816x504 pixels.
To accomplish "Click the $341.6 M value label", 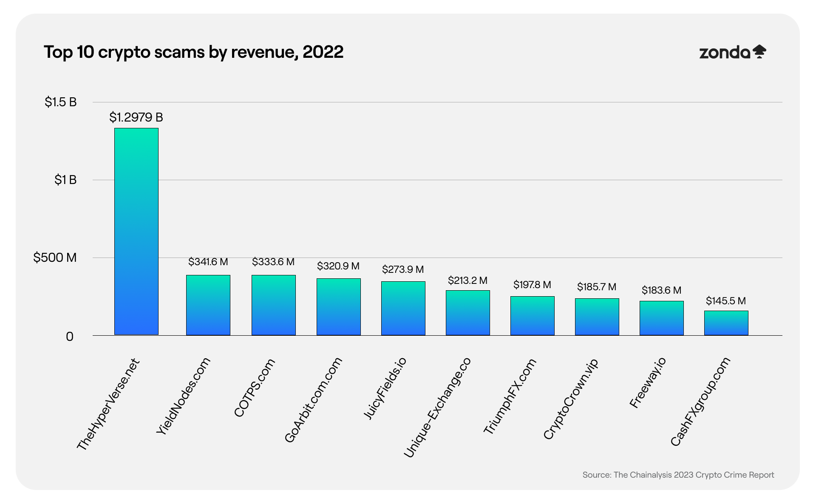I will 208,262.
